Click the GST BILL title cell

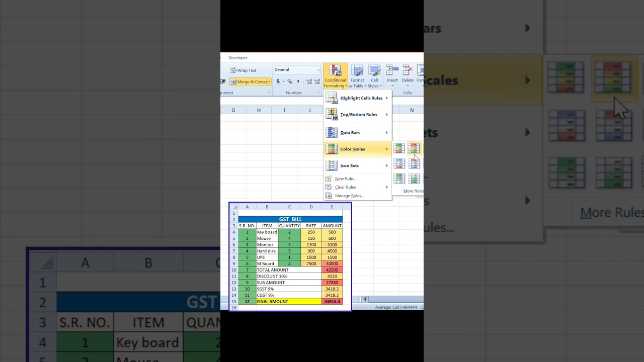tap(290, 219)
